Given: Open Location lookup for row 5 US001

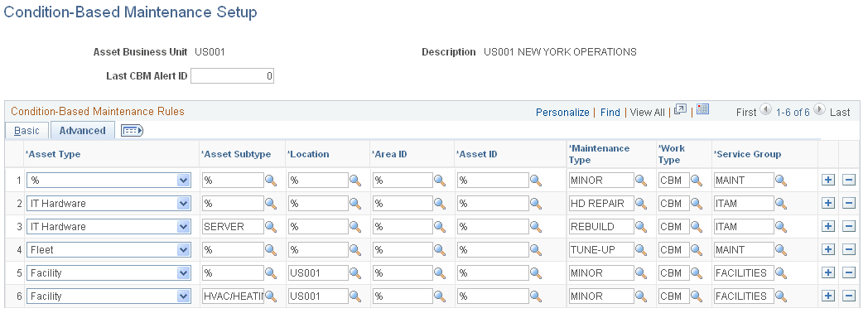Looking at the screenshot, I should click(354, 273).
